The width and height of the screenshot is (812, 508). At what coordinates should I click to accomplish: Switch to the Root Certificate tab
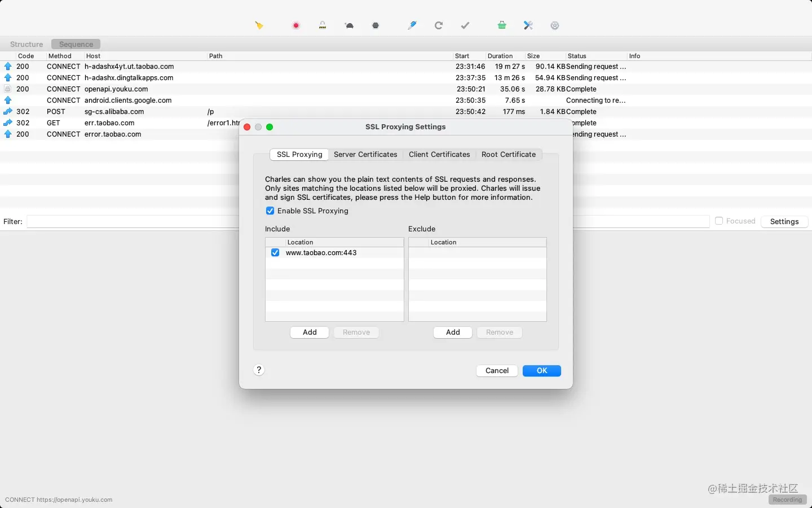coord(509,155)
